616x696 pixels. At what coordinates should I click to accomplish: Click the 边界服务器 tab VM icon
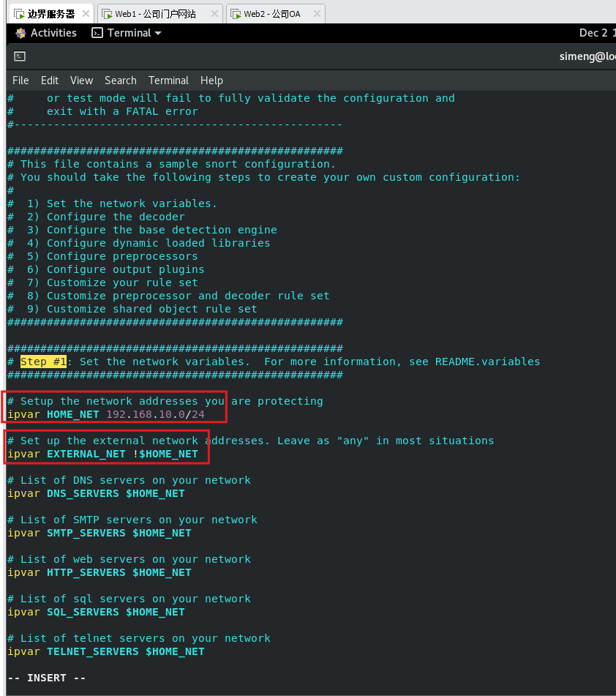pos(19,14)
